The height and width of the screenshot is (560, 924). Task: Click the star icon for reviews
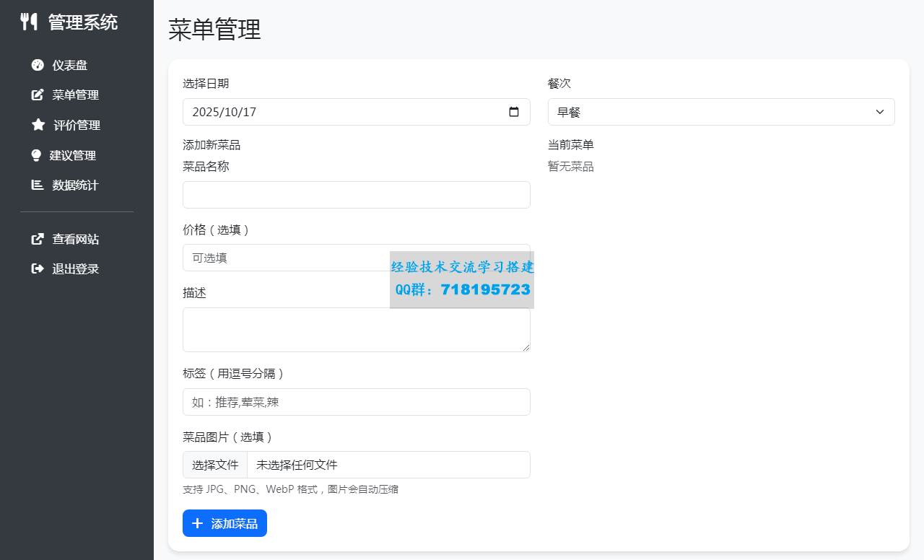click(38, 125)
